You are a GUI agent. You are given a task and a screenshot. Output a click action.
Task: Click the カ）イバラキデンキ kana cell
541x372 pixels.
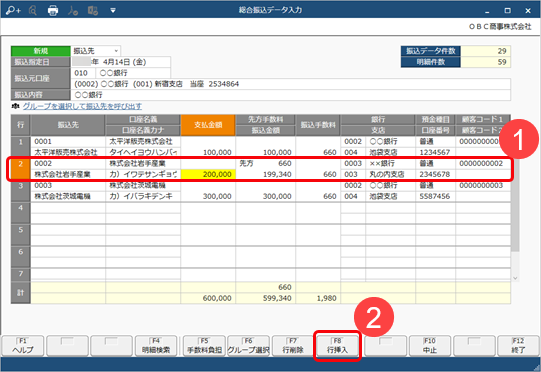click(x=143, y=196)
